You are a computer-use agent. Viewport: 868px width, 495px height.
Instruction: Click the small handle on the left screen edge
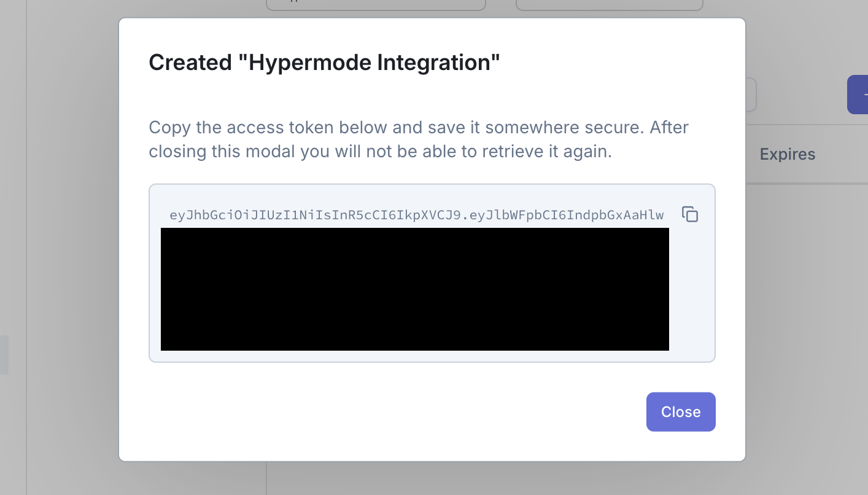click(x=3, y=354)
